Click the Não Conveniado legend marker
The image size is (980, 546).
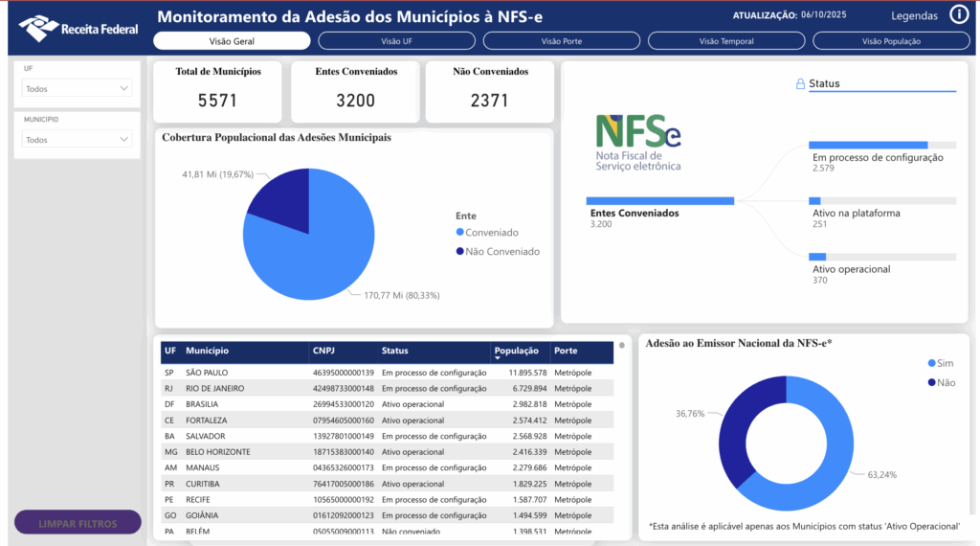coord(460,252)
